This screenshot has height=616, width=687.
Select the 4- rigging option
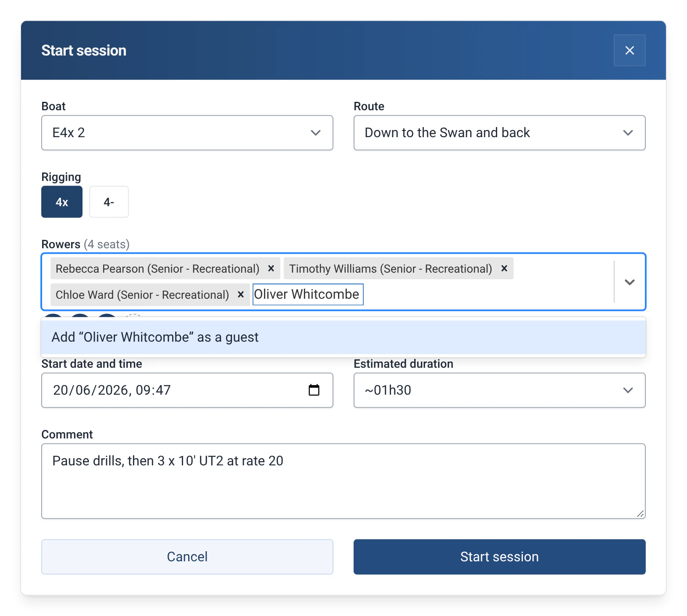point(109,202)
